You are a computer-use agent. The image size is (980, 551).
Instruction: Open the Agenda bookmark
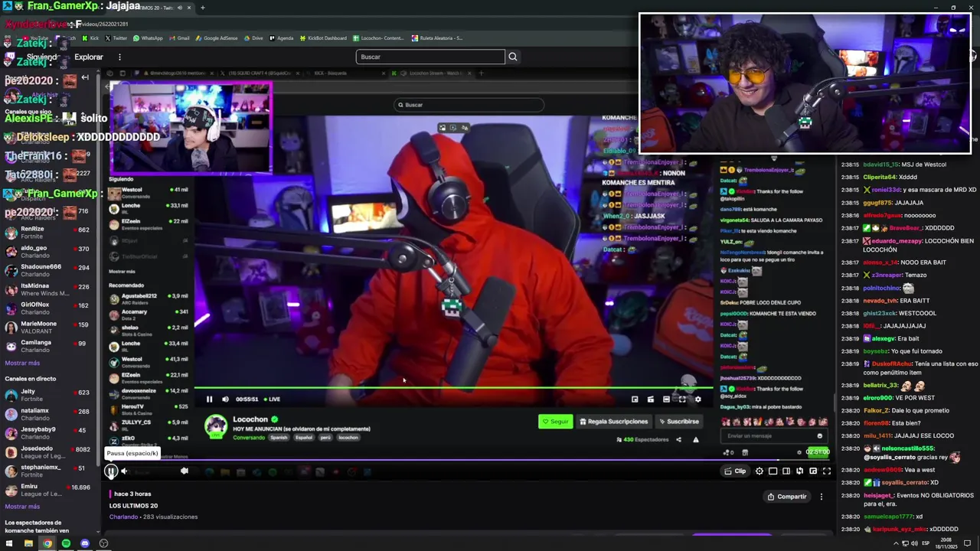tap(281, 38)
